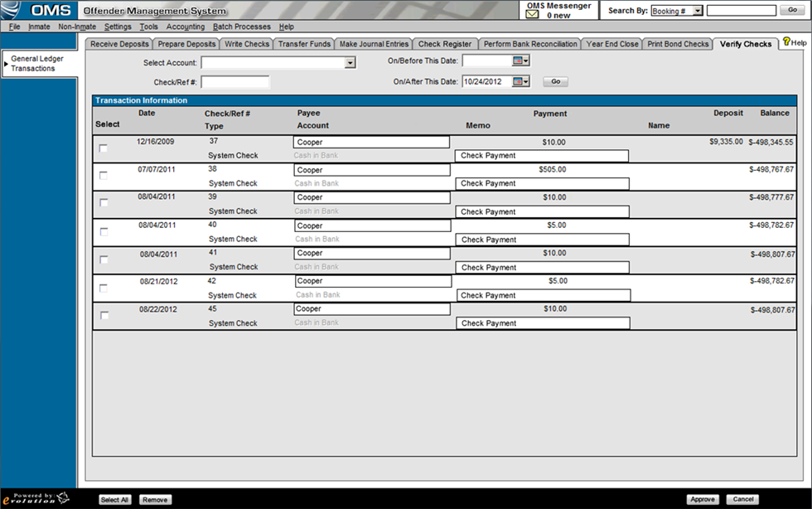The height and width of the screenshot is (509, 812).
Task: Select the checkbox for check 37
Action: coord(104,148)
